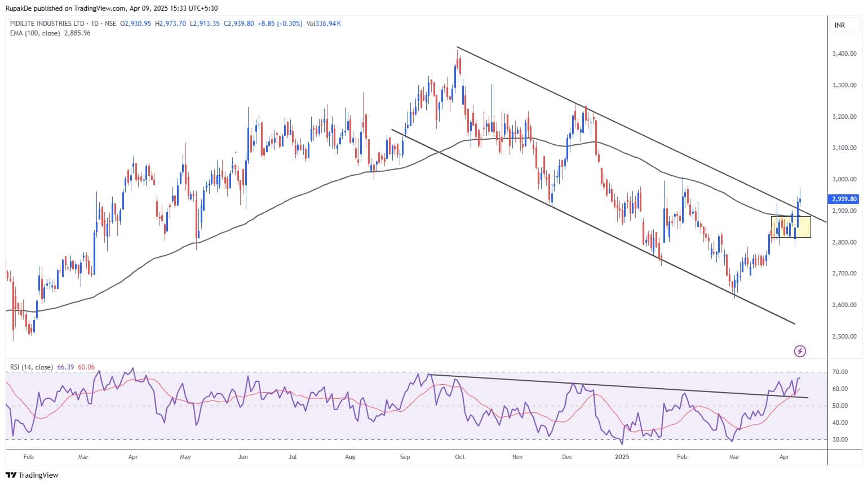Click the Dec label on time axis
Screen dimensions: 868x485
(x=567, y=457)
